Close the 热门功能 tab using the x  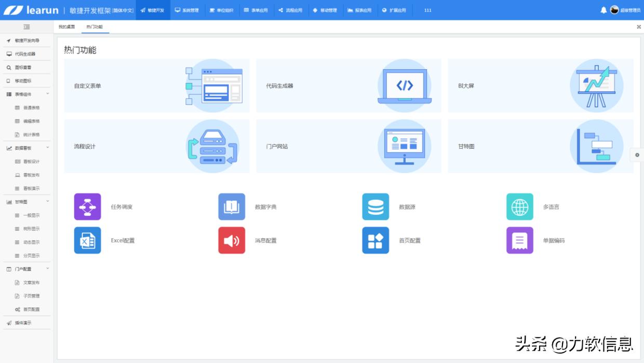(638, 27)
